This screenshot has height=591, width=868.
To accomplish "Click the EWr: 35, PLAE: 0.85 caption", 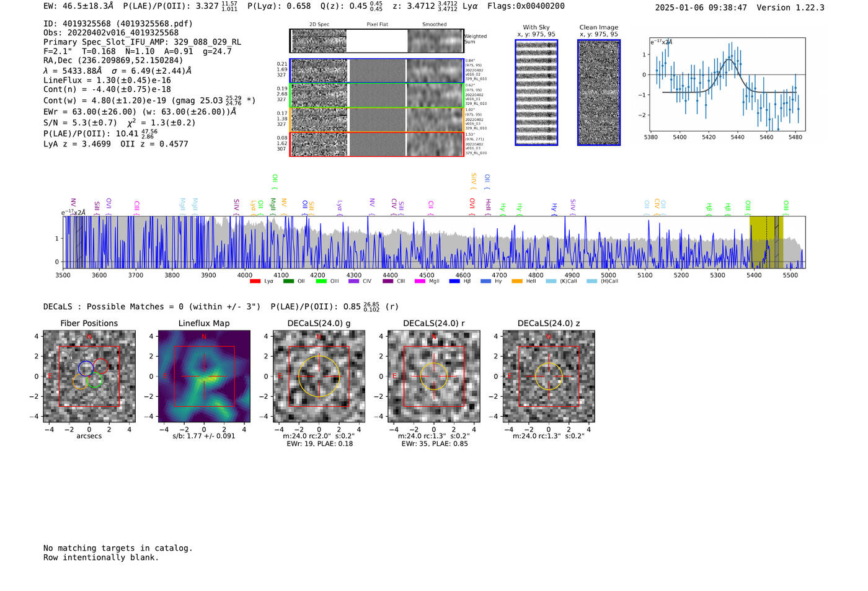I will point(434,444).
